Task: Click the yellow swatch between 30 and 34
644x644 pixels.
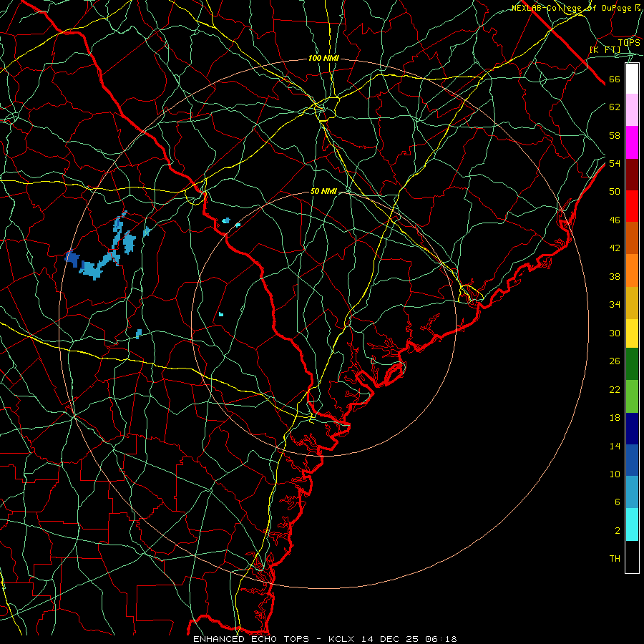Action: [632, 333]
